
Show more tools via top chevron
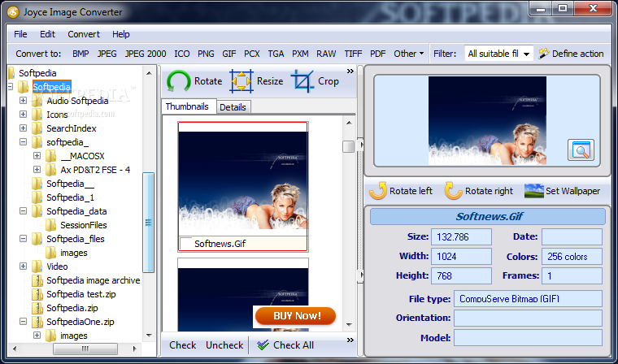(350, 71)
